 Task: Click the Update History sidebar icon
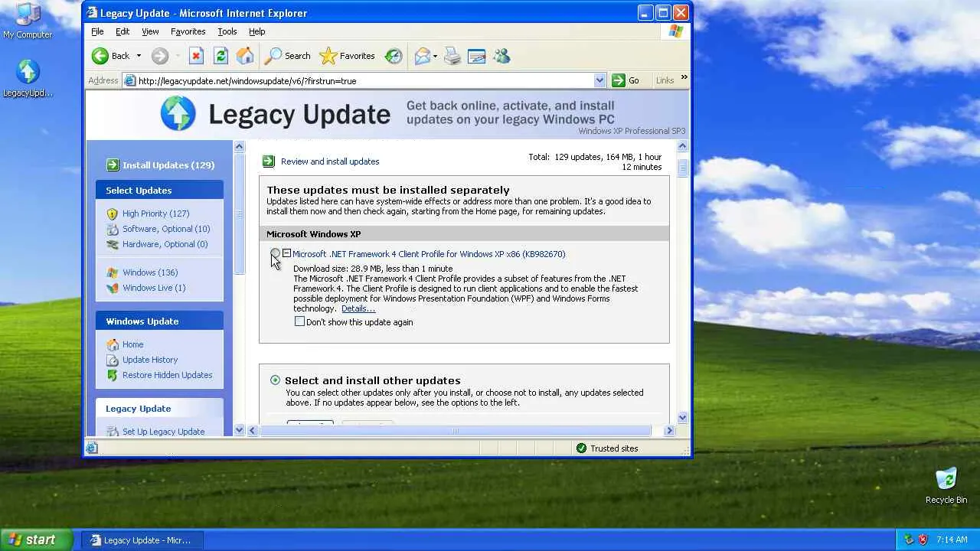(x=113, y=360)
